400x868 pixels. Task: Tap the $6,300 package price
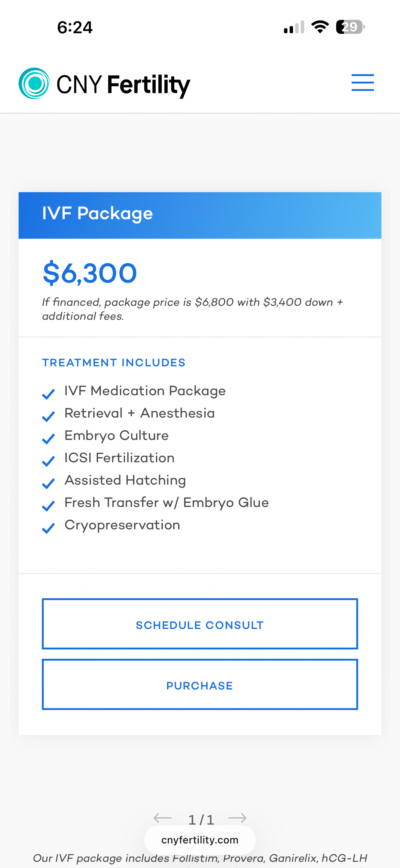pyautogui.click(x=90, y=273)
